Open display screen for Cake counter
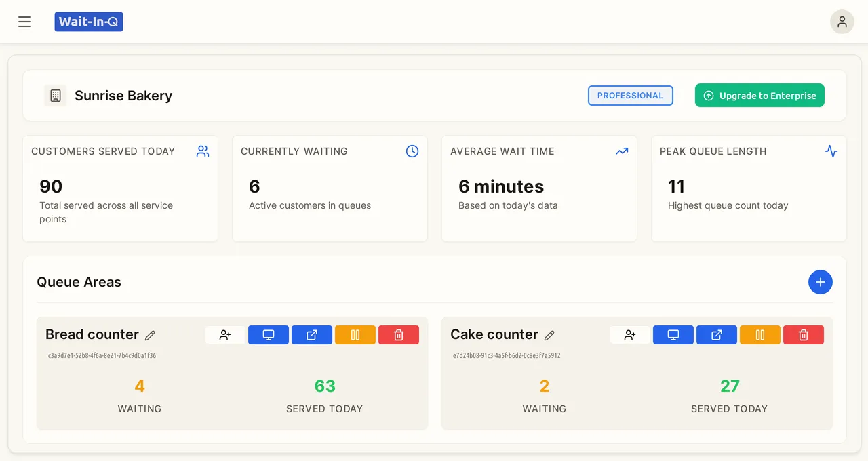 (x=673, y=335)
